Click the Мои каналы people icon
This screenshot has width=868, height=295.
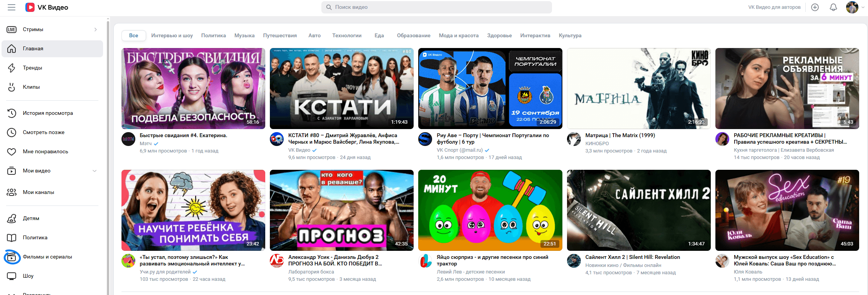(12, 192)
